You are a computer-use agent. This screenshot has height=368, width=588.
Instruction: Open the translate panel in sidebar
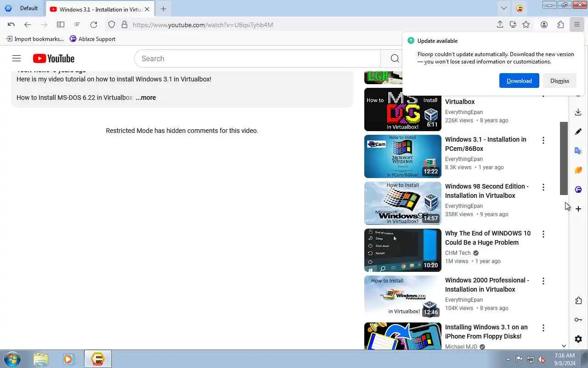pyautogui.click(x=578, y=151)
